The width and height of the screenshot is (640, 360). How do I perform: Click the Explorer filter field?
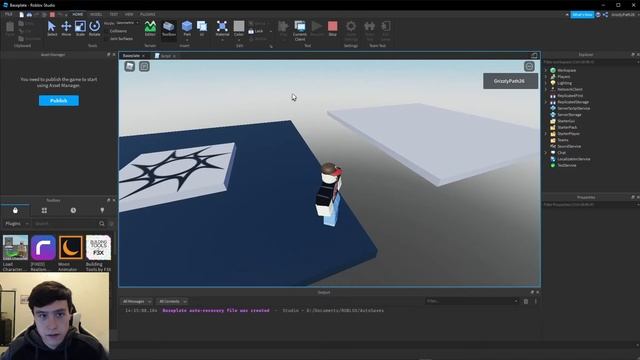(x=590, y=62)
